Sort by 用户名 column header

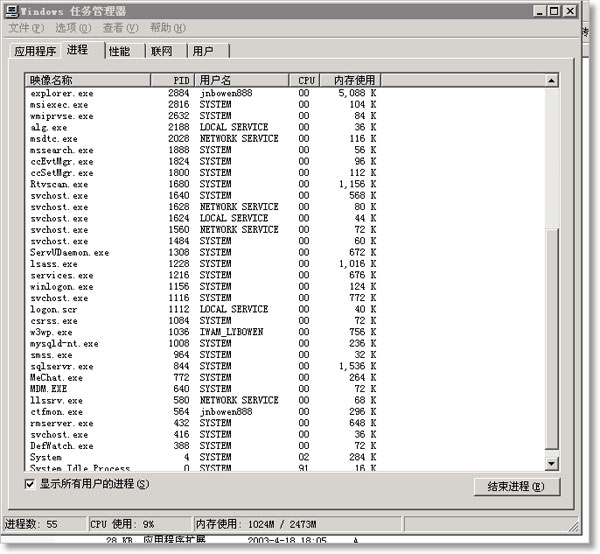pos(241,80)
